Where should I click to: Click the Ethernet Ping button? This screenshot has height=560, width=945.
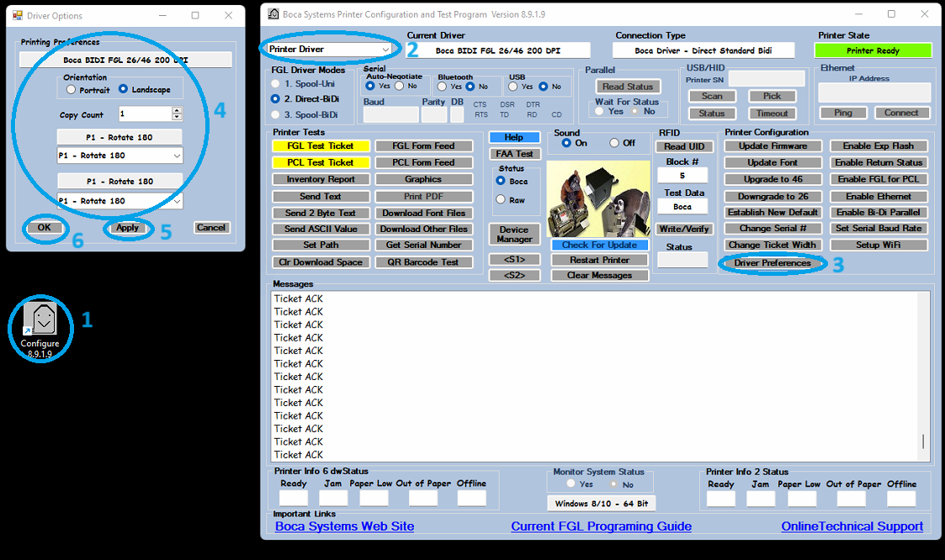point(843,113)
